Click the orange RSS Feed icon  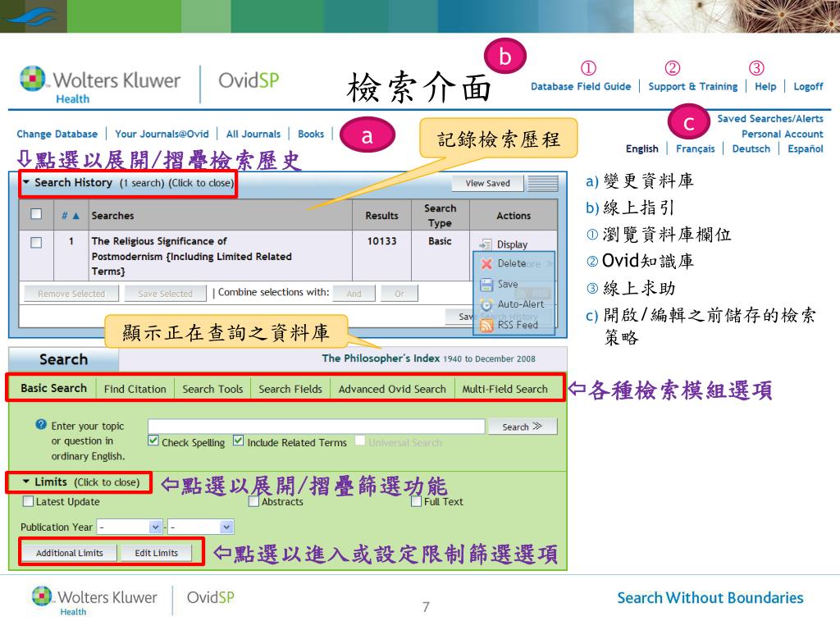[486, 325]
